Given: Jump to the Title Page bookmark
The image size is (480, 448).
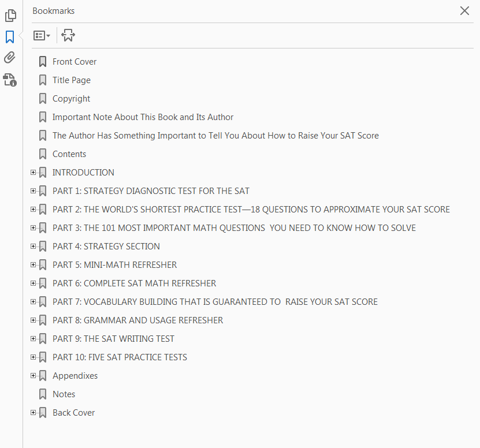Looking at the screenshot, I should pyautogui.click(x=71, y=80).
